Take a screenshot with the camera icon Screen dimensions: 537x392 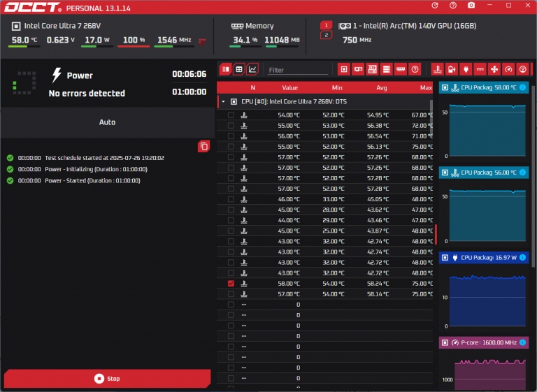pyautogui.click(x=471, y=6)
